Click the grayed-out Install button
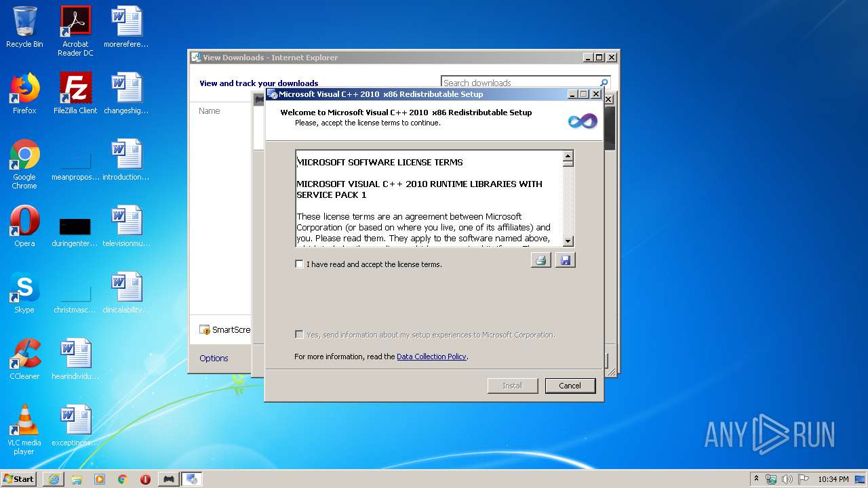 (513, 386)
